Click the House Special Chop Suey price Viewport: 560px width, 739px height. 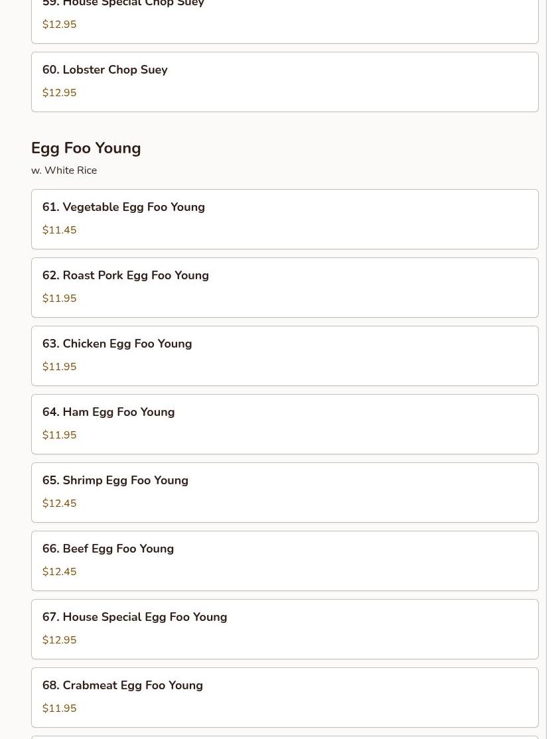click(x=59, y=25)
